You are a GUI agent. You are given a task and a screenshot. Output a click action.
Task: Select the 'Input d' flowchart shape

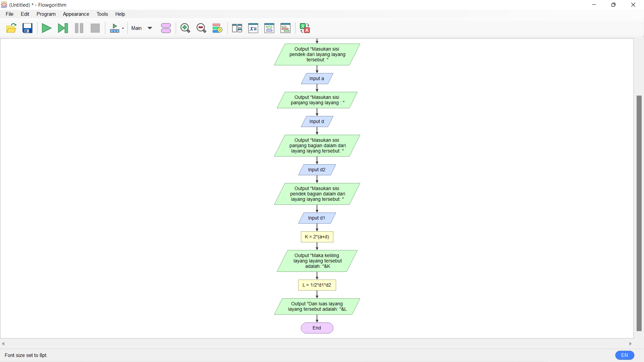tap(317, 122)
